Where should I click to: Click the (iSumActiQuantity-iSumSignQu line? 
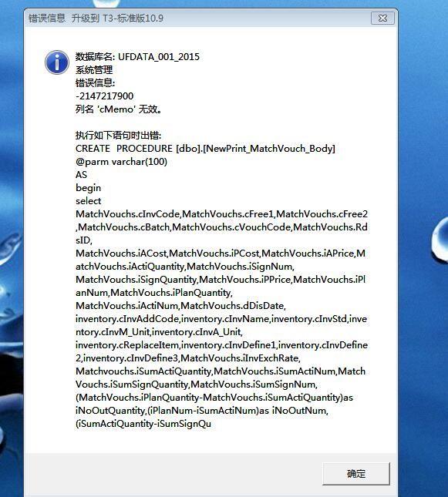(x=143, y=424)
